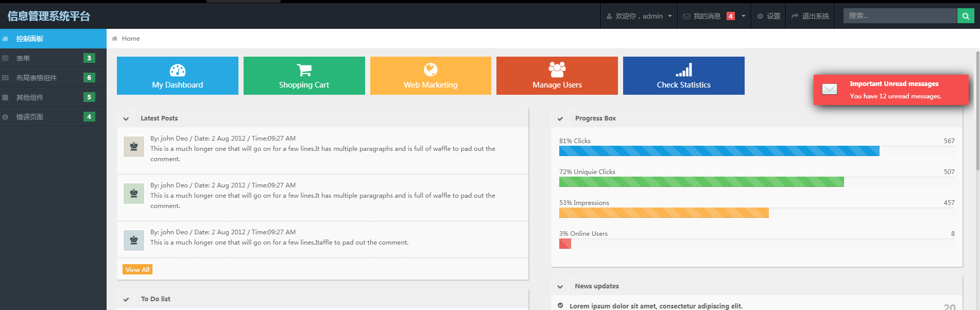Click the Home breadcrumb link

(x=131, y=39)
